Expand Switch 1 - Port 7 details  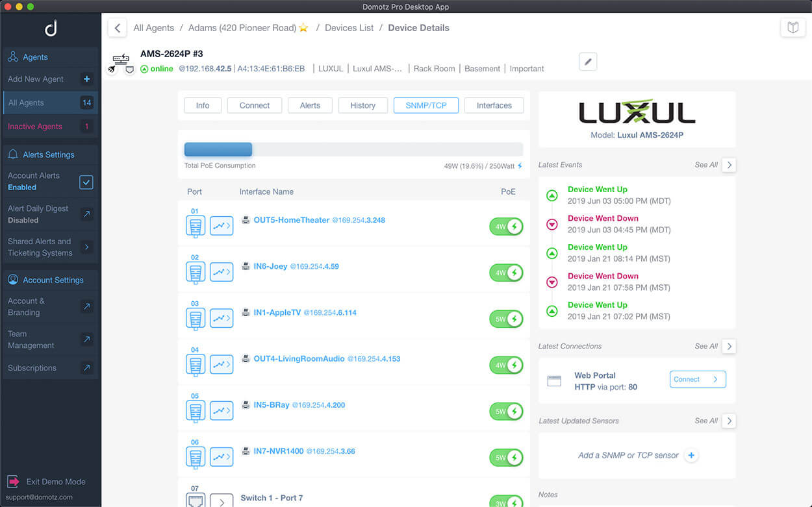(x=222, y=500)
